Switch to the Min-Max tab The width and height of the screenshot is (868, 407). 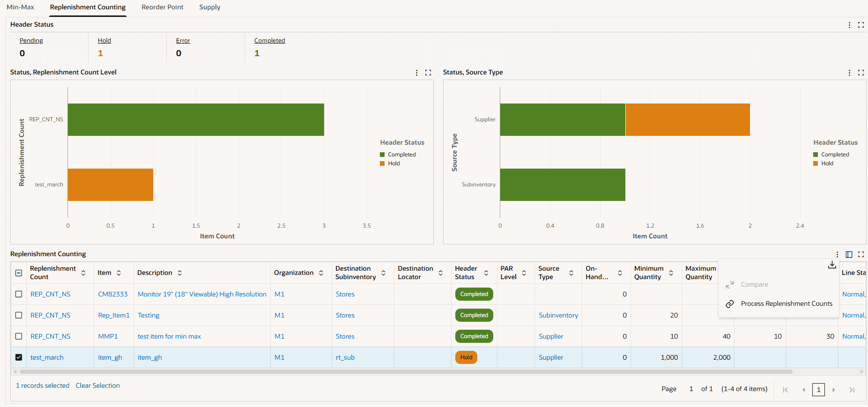pos(20,7)
